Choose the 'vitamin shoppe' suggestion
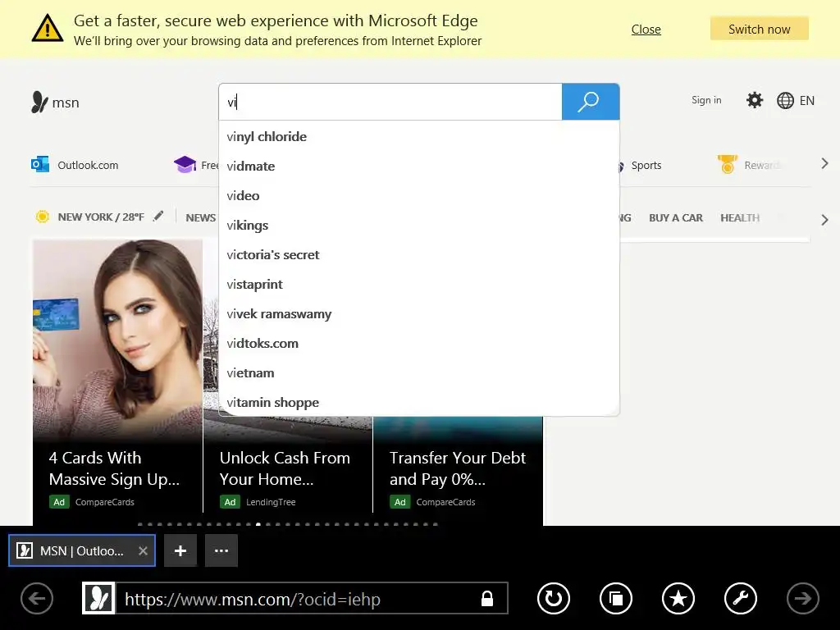This screenshot has width=840, height=630. coord(419,402)
